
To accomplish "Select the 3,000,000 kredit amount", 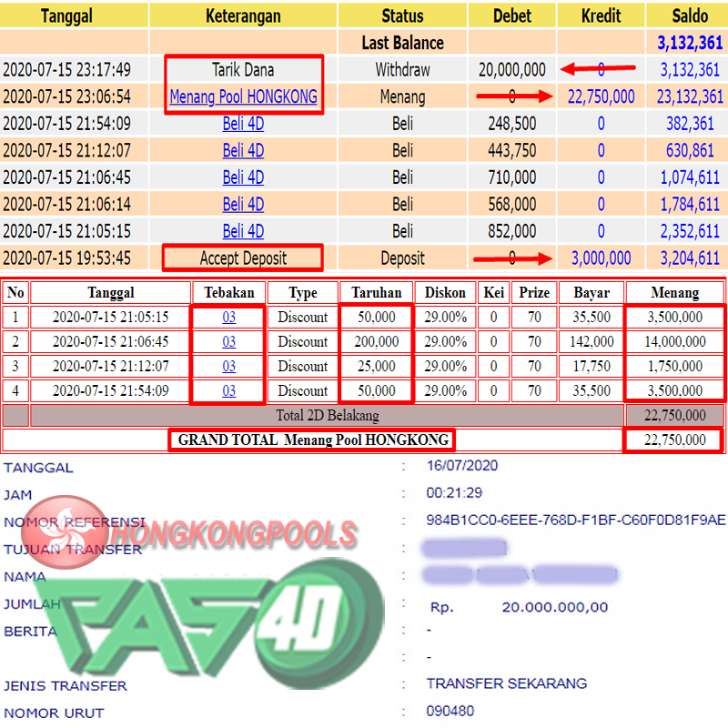I will (601, 258).
